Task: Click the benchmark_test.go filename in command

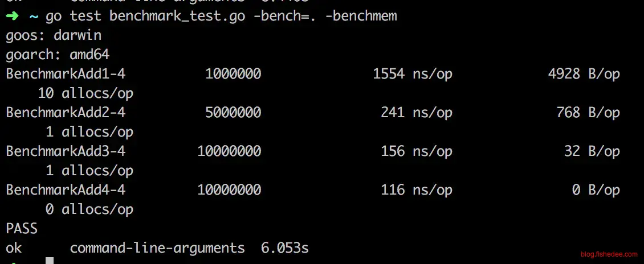Action: [177, 16]
